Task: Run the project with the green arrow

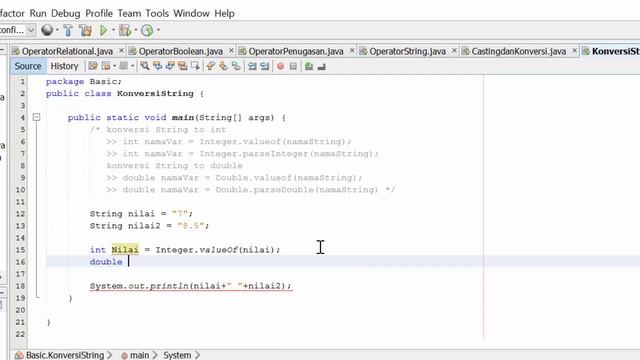Action: [103, 30]
